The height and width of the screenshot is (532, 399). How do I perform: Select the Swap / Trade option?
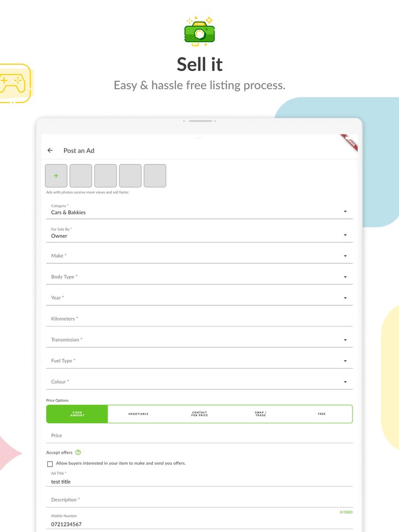coord(260,414)
